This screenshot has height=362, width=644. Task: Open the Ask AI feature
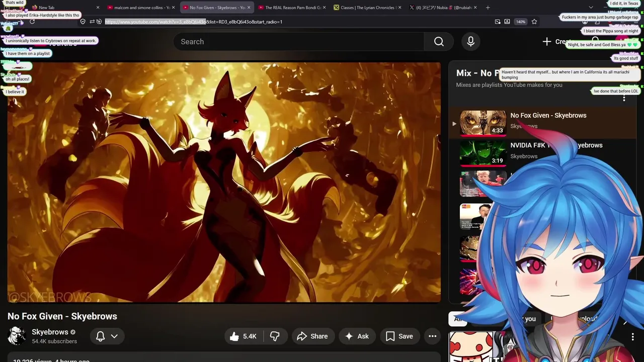357,336
